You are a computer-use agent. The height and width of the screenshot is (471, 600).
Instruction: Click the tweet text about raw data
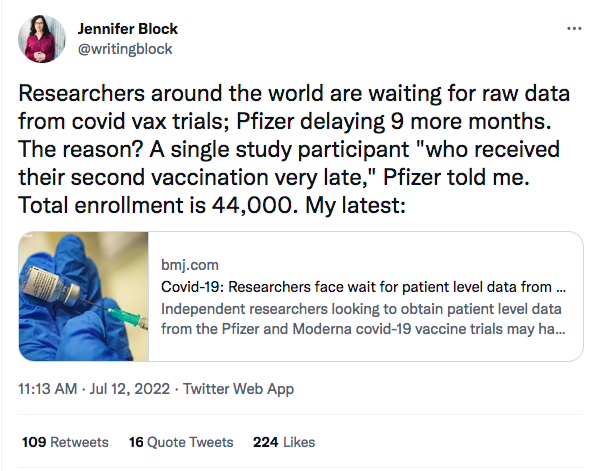[x=294, y=149]
